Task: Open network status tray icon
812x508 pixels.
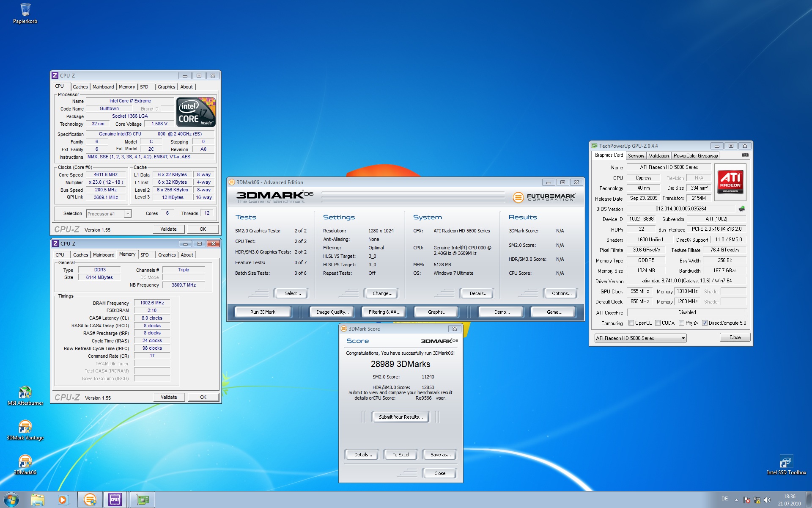Action: click(757, 500)
